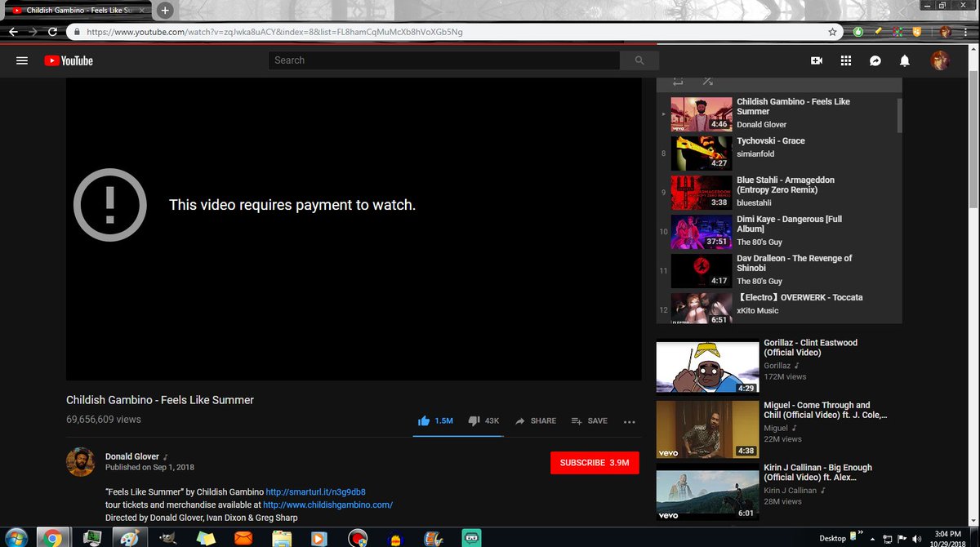Bookmark this page with the star
Viewport: 980px width, 547px height.
(x=832, y=32)
